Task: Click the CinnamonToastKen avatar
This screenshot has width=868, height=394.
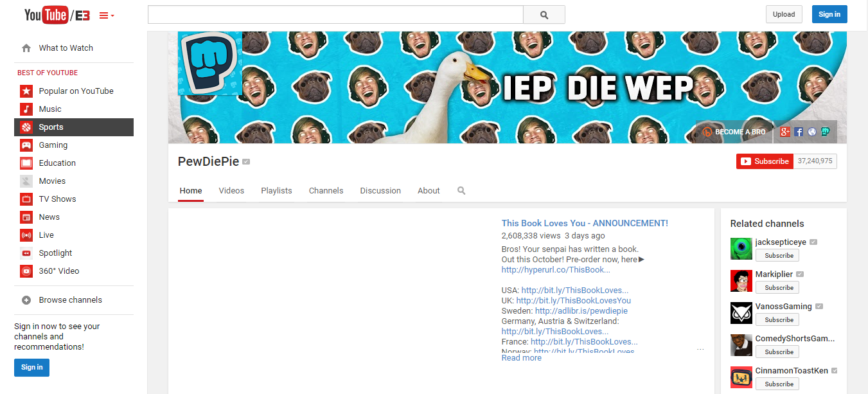Action: (x=741, y=377)
